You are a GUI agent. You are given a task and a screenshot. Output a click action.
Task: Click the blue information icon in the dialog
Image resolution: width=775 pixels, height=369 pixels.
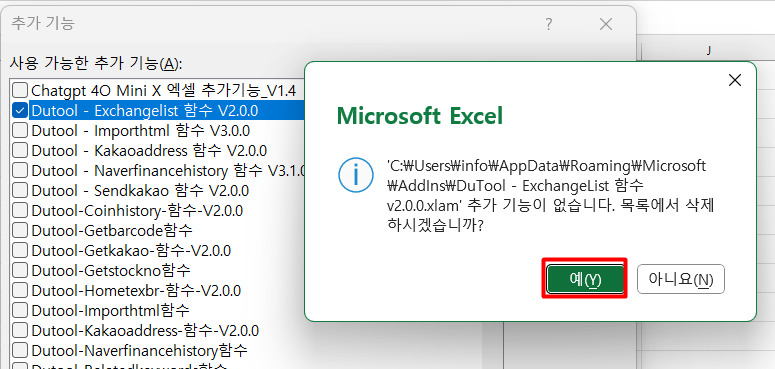point(355,175)
